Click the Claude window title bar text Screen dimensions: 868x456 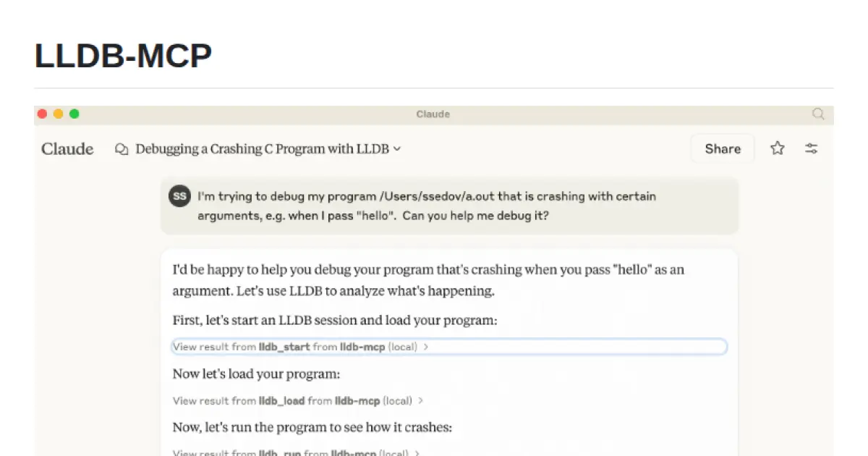433,114
